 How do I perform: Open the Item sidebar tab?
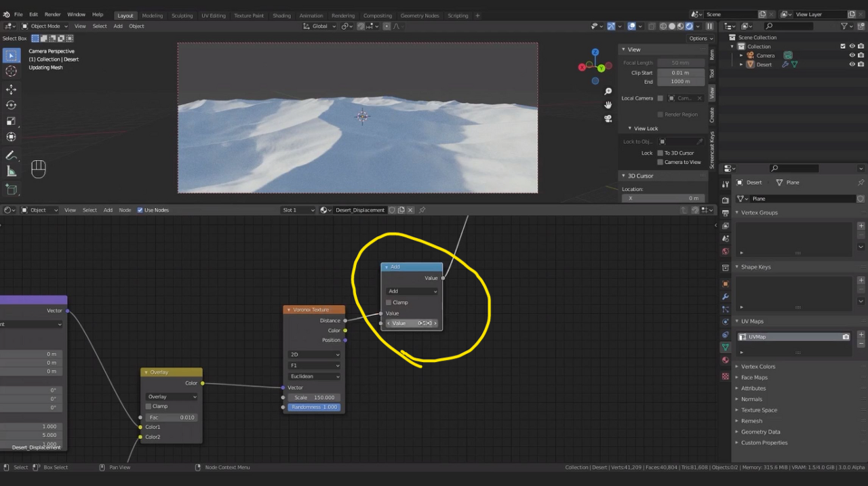pyautogui.click(x=712, y=54)
